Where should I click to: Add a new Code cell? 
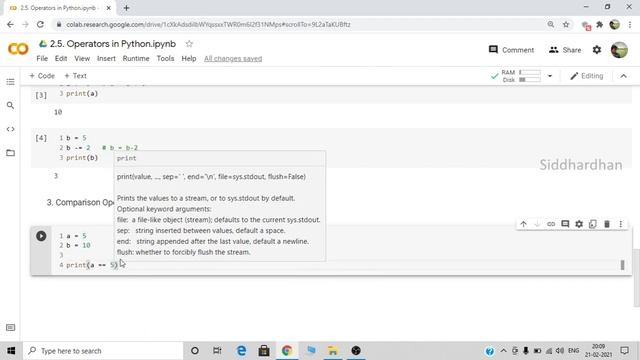[42, 76]
